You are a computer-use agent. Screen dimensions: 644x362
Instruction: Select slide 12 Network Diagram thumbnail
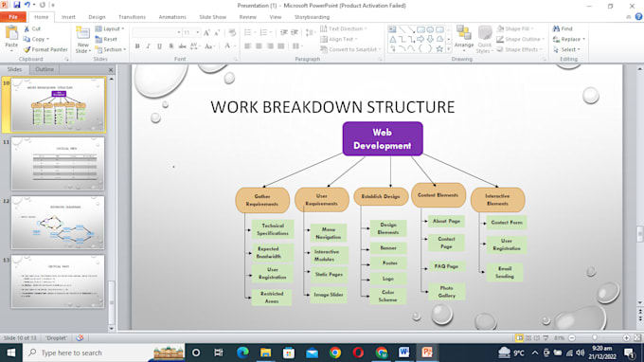pos(58,223)
